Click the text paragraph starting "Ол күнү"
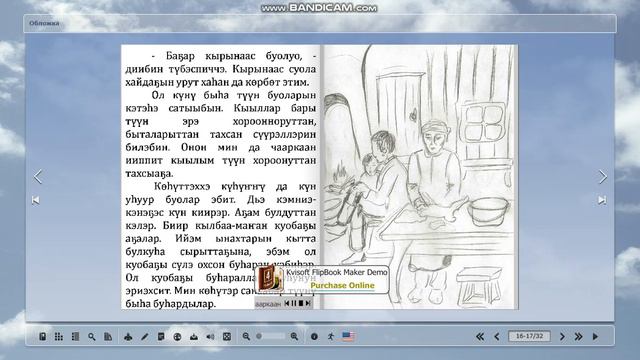The height and width of the screenshot is (360, 640). [221, 134]
